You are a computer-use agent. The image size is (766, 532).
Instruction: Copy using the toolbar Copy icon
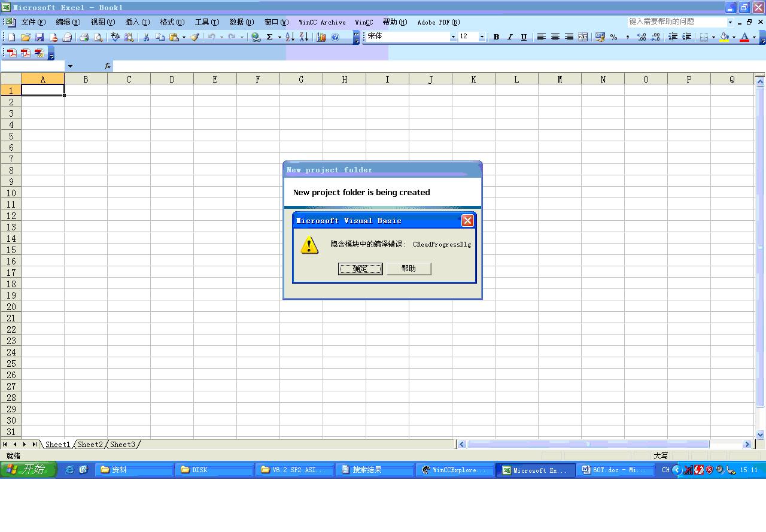(160, 37)
